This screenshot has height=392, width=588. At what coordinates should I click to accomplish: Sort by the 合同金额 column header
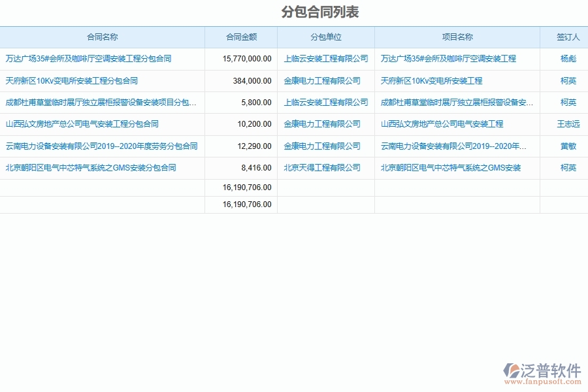pos(242,37)
